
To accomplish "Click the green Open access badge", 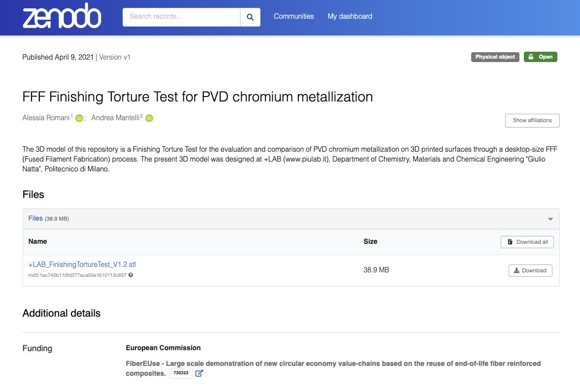I will coord(541,57).
